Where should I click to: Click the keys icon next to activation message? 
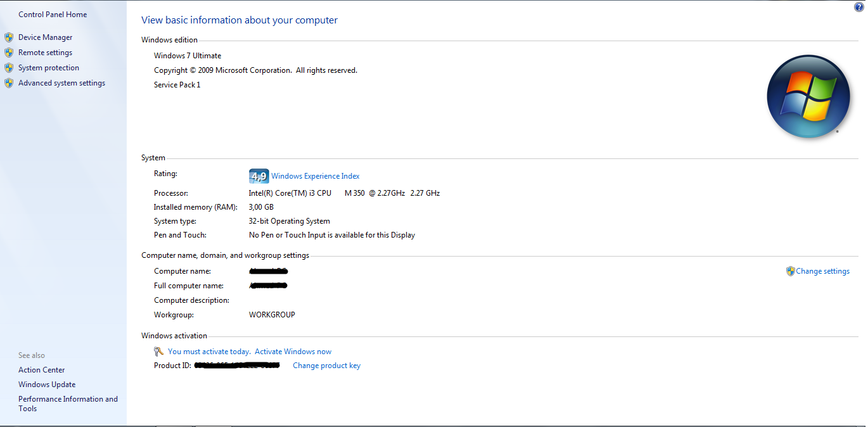coord(158,352)
